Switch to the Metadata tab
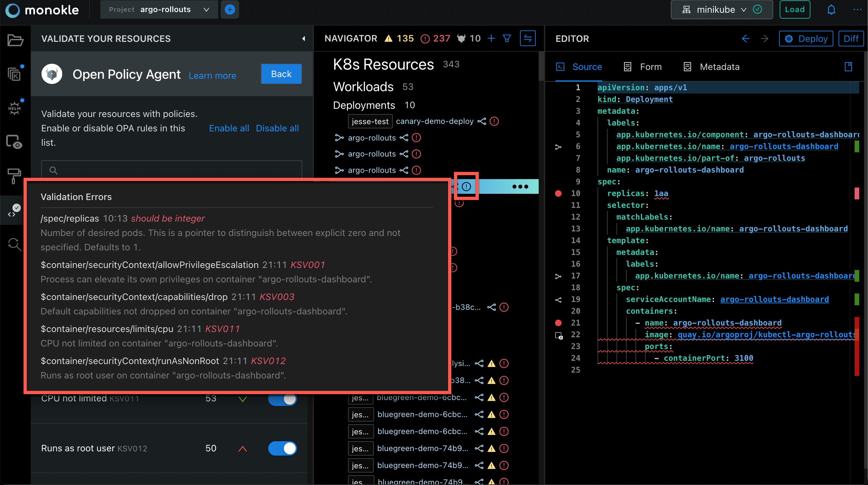This screenshot has height=485, width=868. click(712, 67)
